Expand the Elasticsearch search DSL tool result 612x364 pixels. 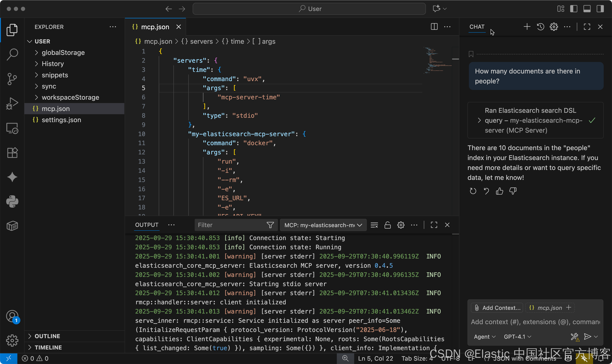(x=535, y=120)
